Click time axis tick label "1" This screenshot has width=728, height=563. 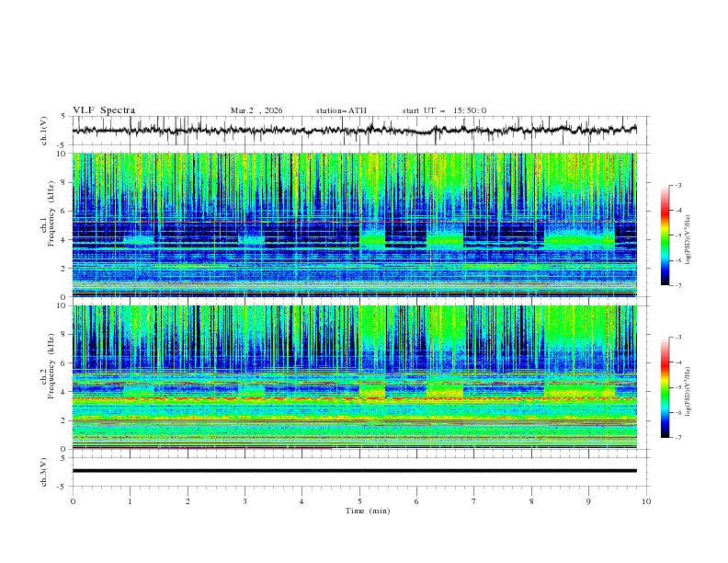(x=130, y=501)
